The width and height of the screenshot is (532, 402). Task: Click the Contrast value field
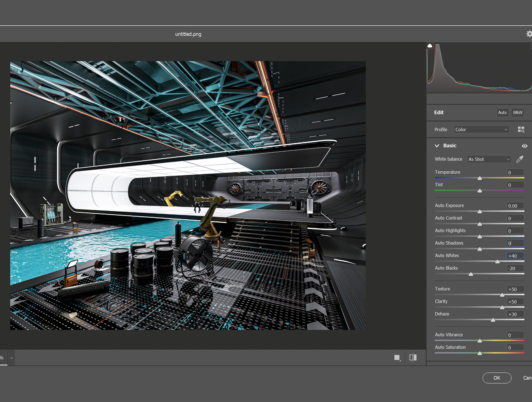click(515, 218)
